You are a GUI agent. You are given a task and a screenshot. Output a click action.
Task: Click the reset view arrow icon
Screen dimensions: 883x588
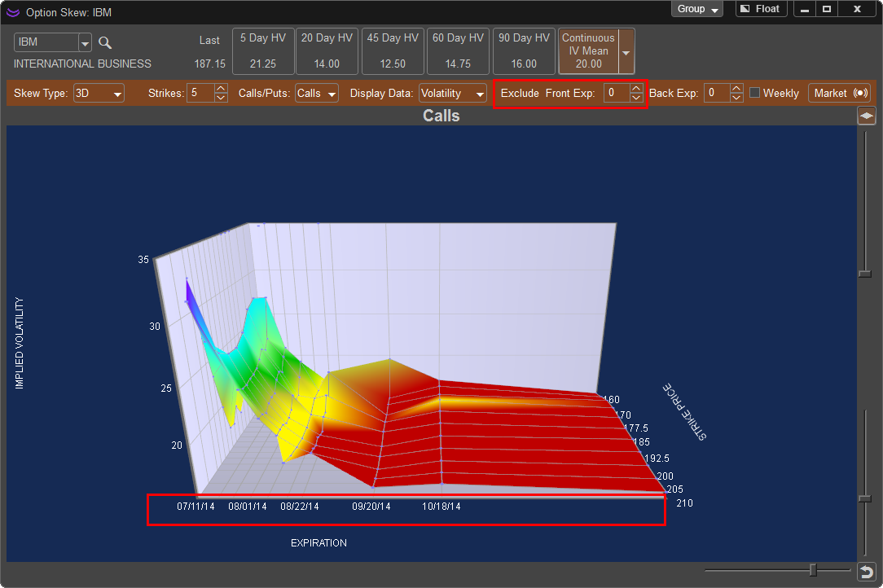tap(866, 573)
